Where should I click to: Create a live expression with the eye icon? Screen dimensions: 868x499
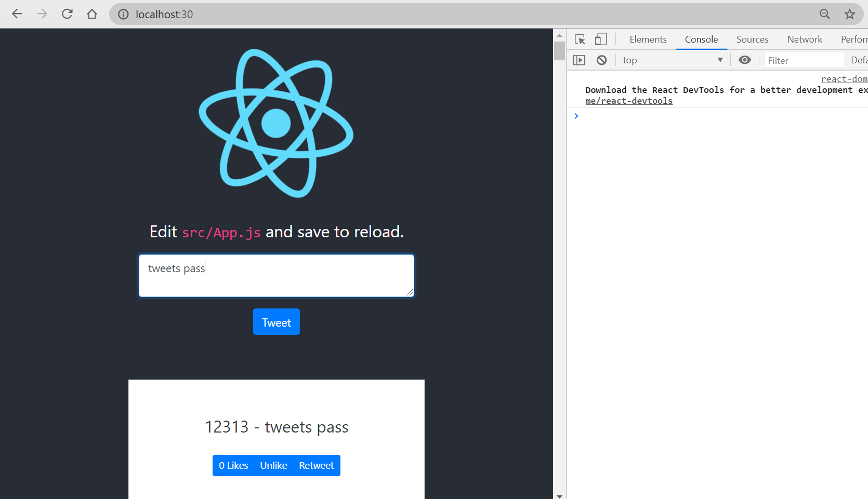(745, 60)
